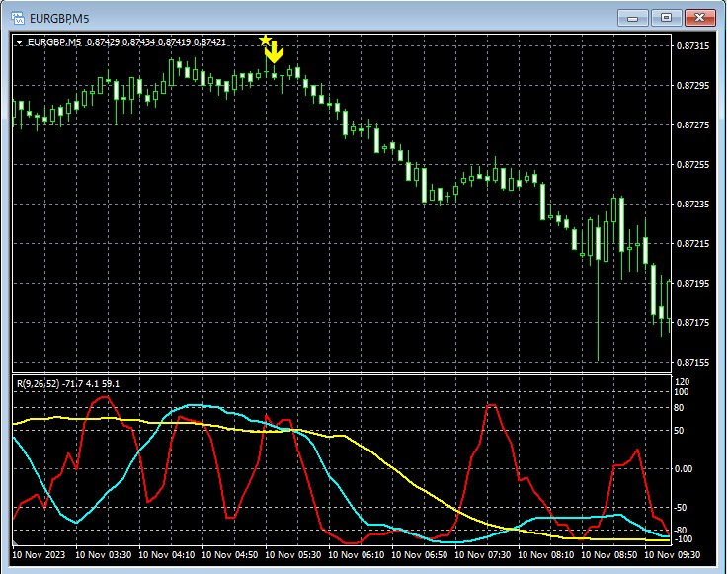This screenshot has height=574, width=728.
Task: Click the yellow star marker above candle
Action: click(265, 41)
